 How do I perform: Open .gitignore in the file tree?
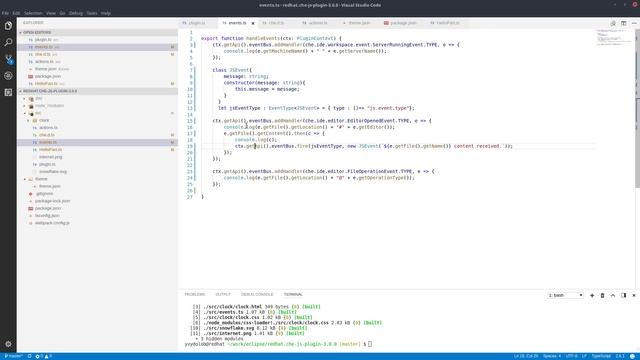97,194
